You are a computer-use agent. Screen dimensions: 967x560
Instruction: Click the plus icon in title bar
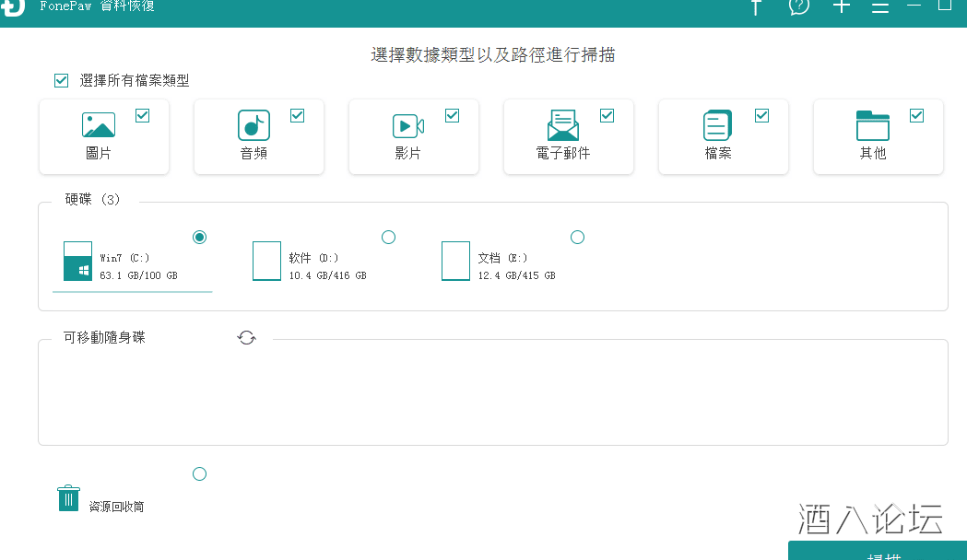click(841, 6)
